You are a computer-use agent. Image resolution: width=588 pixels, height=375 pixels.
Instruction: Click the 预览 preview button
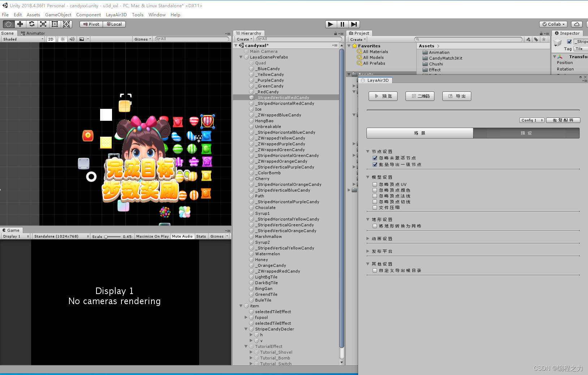coord(383,96)
